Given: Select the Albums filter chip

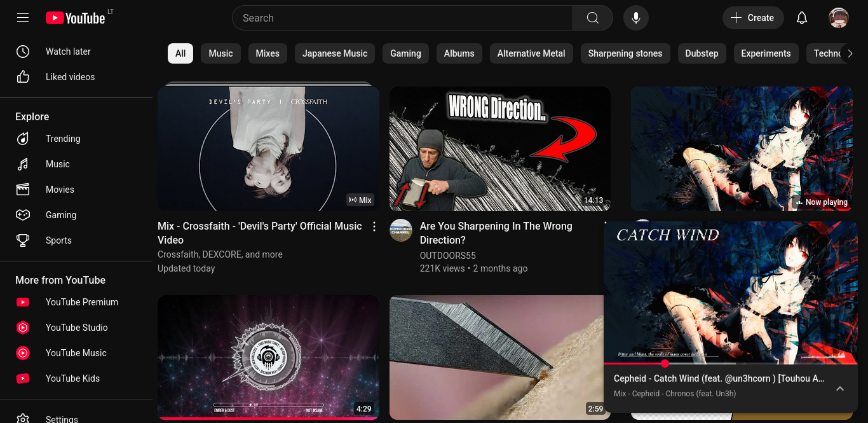Looking at the screenshot, I should click(459, 53).
